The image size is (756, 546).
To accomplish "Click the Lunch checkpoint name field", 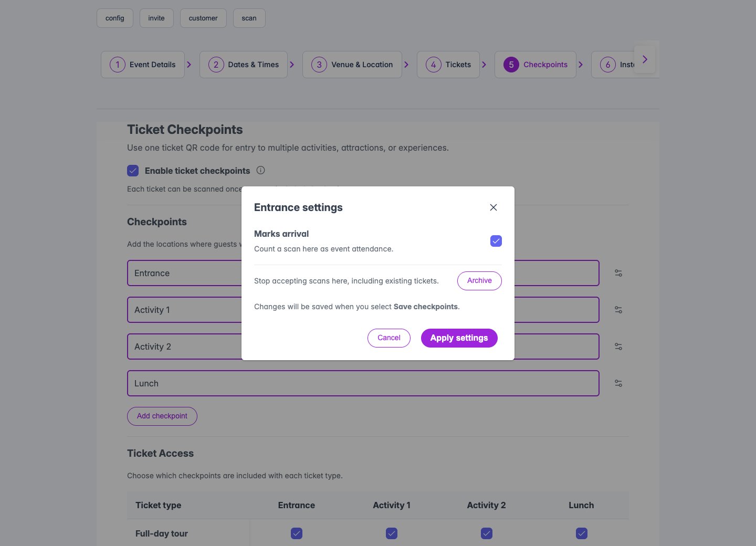I will (x=363, y=383).
